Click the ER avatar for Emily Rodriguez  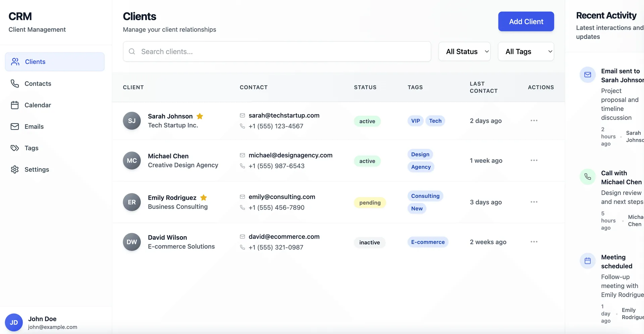(132, 202)
